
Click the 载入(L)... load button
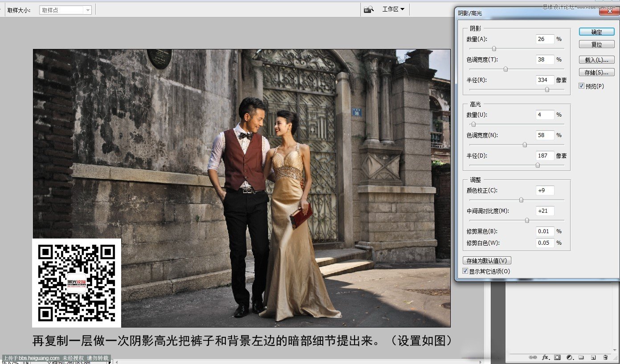coord(596,60)
